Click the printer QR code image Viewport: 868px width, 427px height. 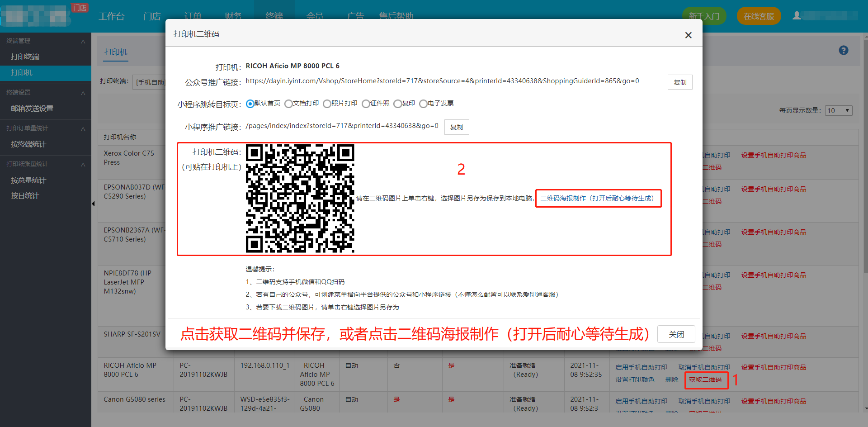300,199
